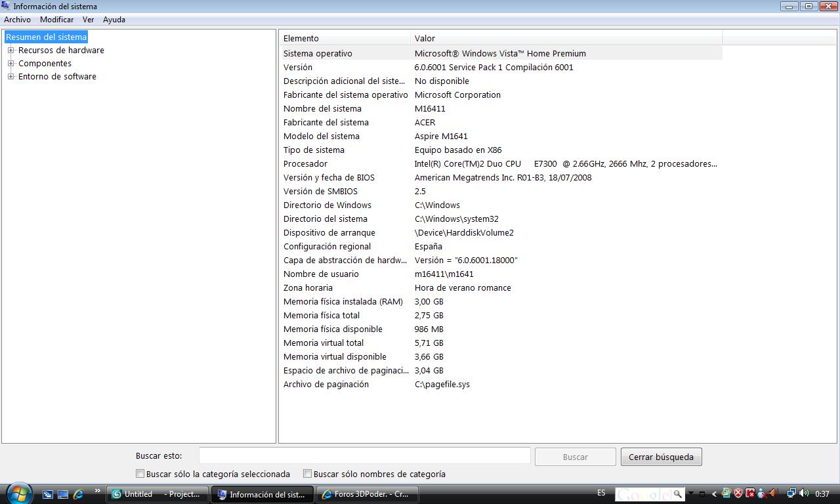Open Foros 3DPoder browser taskbar window

tap(367, 494)
